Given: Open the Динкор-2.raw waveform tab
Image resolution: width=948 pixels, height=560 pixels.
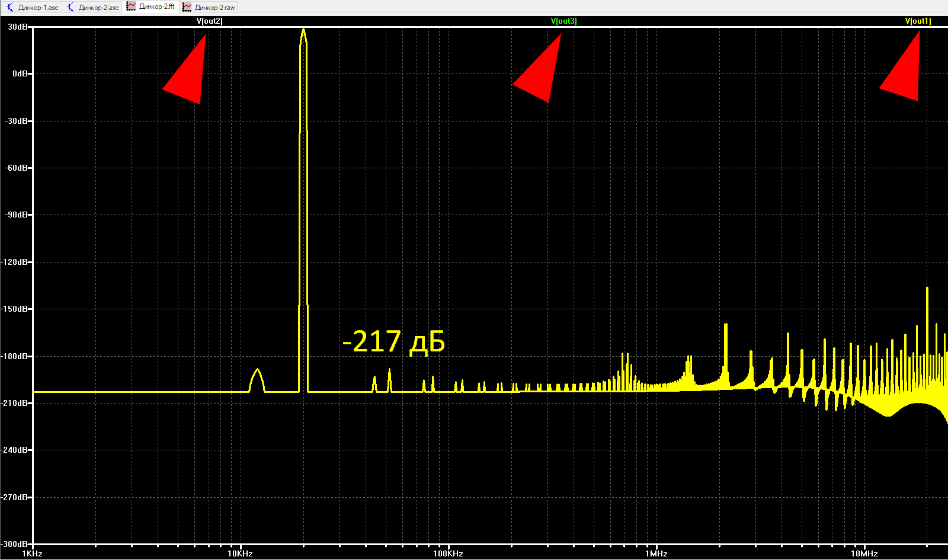Looking at the screenshot, I should coord(209,8).
